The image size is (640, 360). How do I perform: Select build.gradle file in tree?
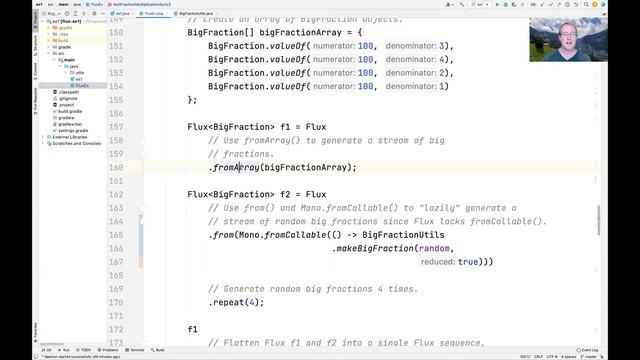click(67, 111)
